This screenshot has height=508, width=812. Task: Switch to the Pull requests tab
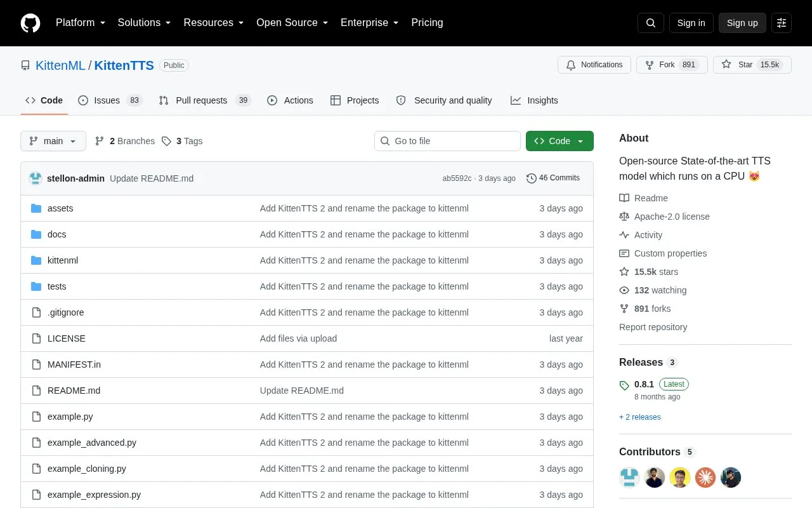pos(205,100)
